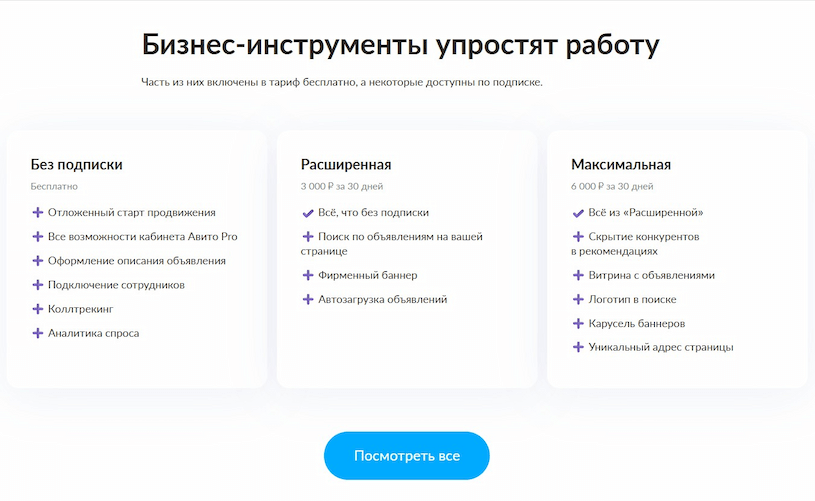The height and width of the screenshot is (501, 815).
Task: Select the «Без подписки» plan heading
Action: (x=77, y=165)
